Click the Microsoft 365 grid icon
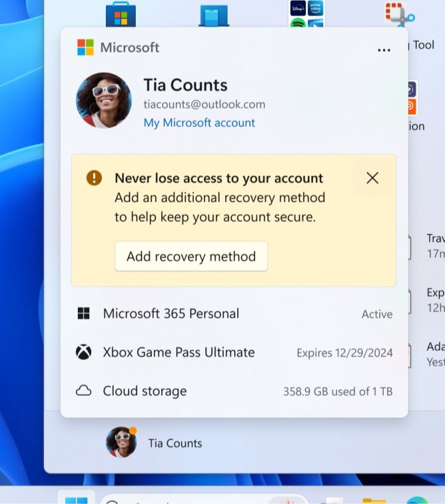 point(84,313)
